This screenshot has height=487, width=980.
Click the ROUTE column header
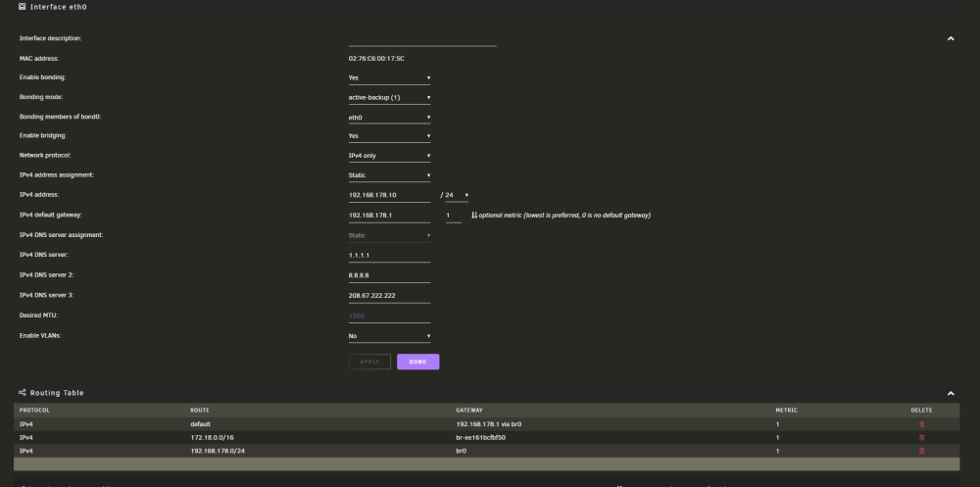point(200,411)
